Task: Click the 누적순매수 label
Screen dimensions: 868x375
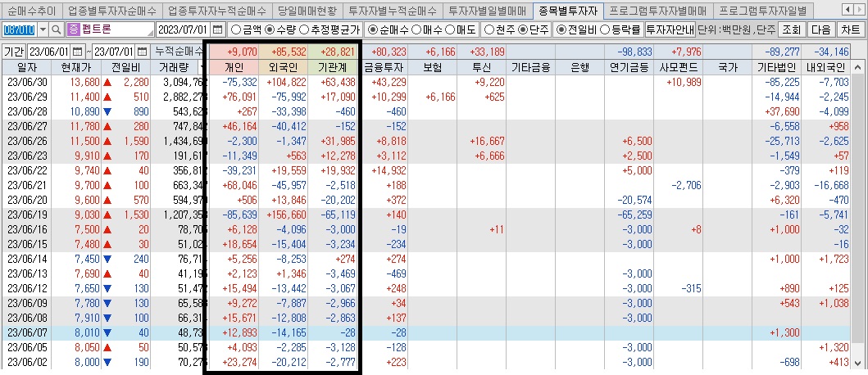Action: (180, 52)
